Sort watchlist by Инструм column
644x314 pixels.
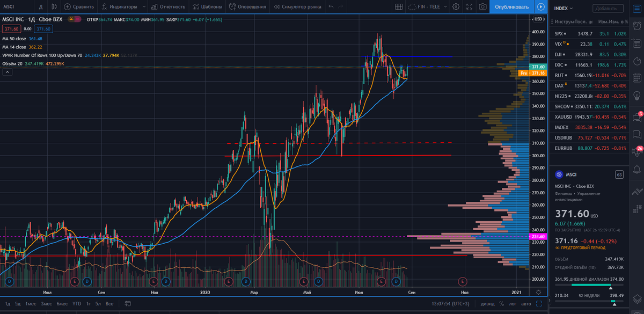[x=564, y=21]
